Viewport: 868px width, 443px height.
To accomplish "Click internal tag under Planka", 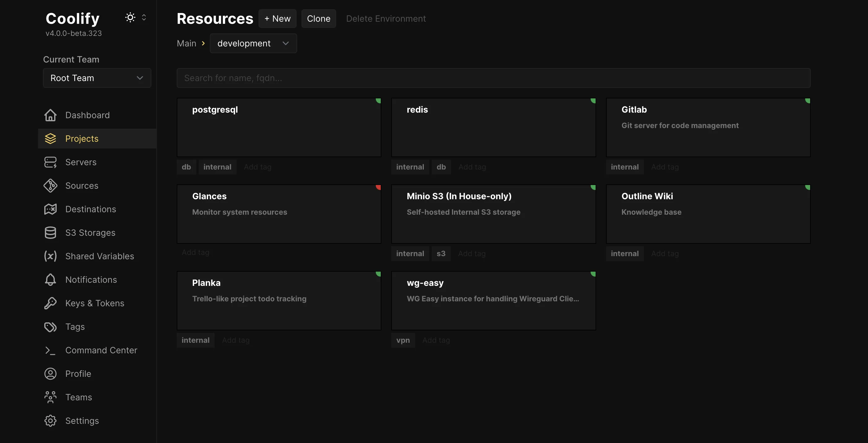I will [x=195, y=340].
